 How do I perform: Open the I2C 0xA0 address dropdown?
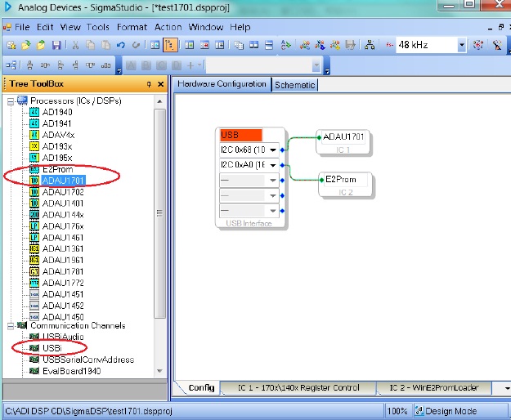(x=273, y=165)
